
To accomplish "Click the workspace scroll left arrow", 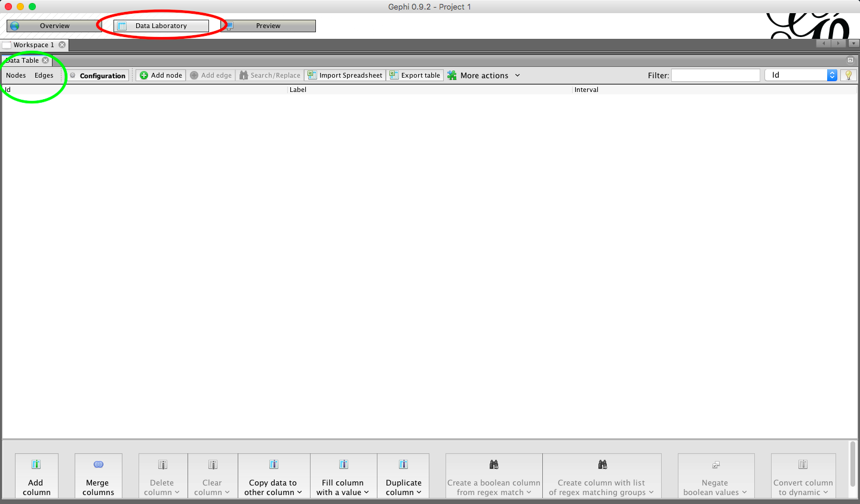I will tap(824, 43).
